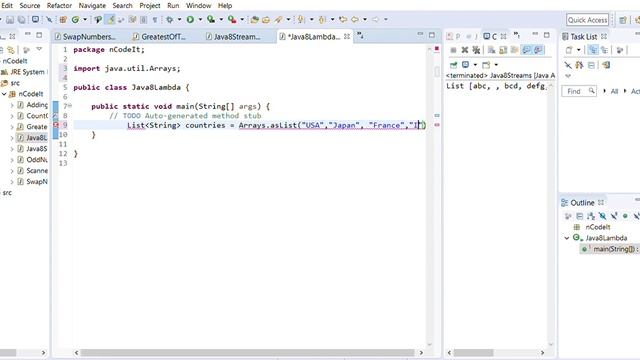Switch to the SwapNumbers editor tab

click(89, 36)
